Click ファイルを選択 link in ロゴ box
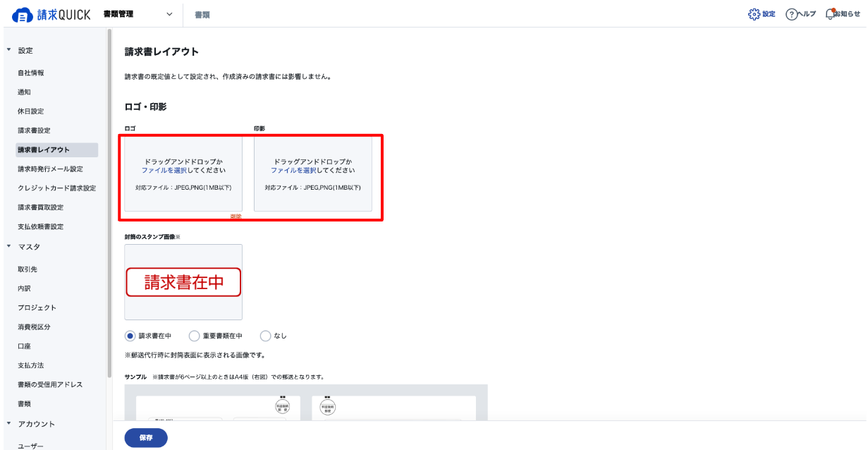The image size is (868, 450). click(x=164, y=171)
